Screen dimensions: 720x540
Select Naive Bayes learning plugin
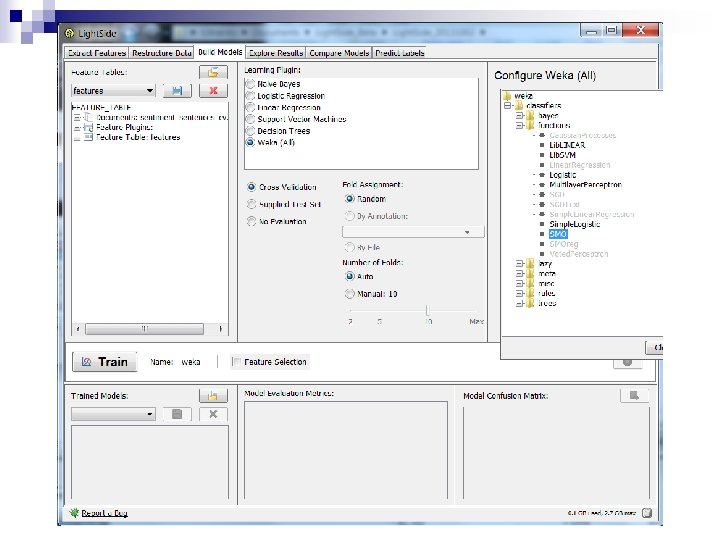pos(251,84)
